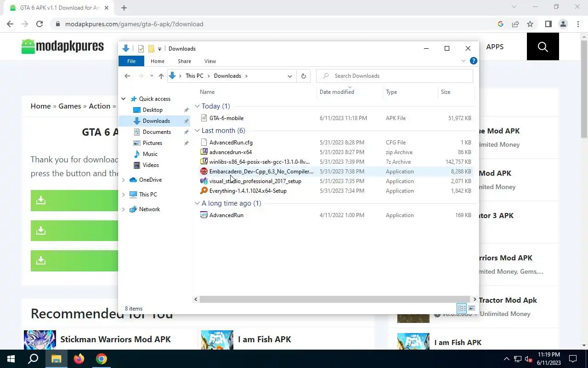Expand the Network tree node

124,209
